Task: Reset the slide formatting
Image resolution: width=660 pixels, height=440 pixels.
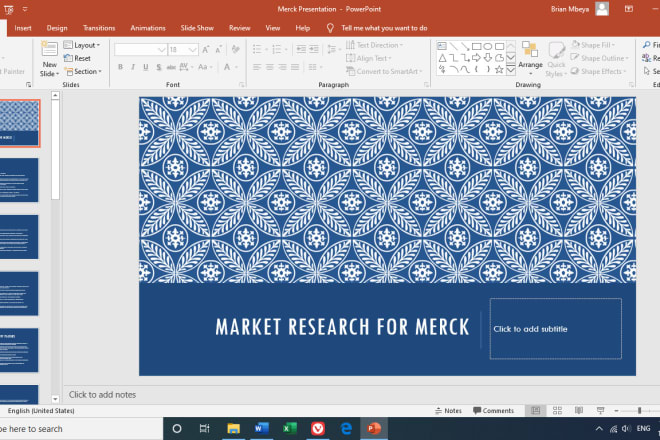Action: click(77, 58)
